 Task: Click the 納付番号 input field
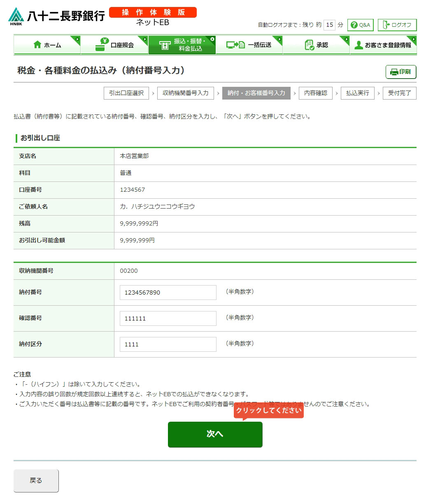point(168,293)
